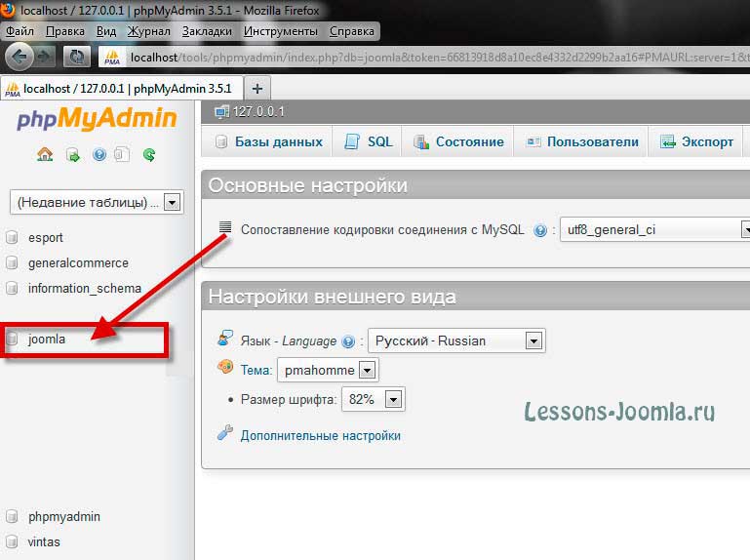Open the Инструменты menu

pos(280,31)
